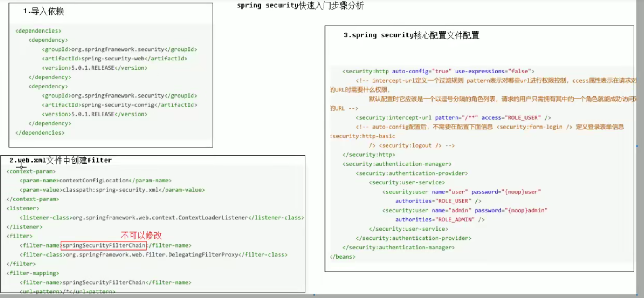Click the authorities="ROLE_USER" line
This screenshot has width=644, height=298.
(438, 201)
